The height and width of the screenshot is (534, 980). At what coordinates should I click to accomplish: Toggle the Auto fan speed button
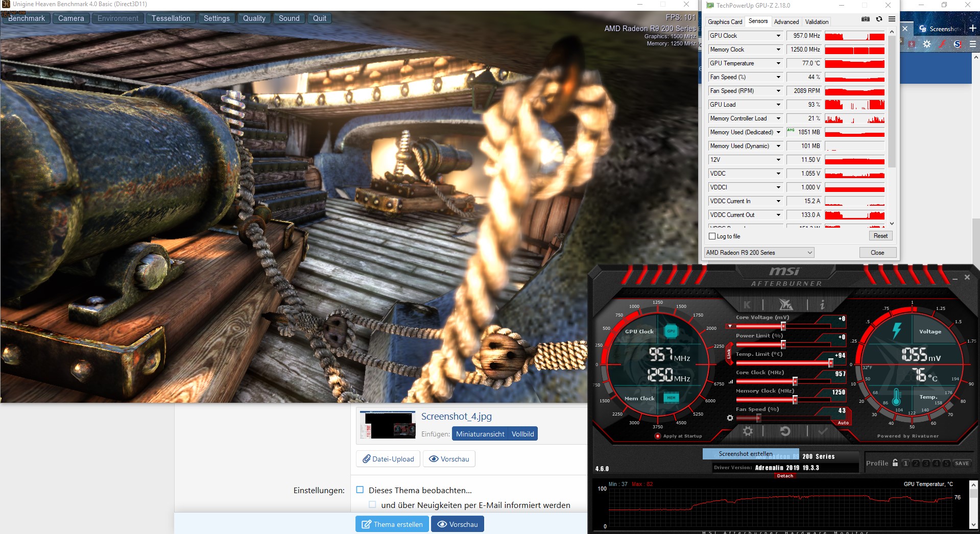843,423
